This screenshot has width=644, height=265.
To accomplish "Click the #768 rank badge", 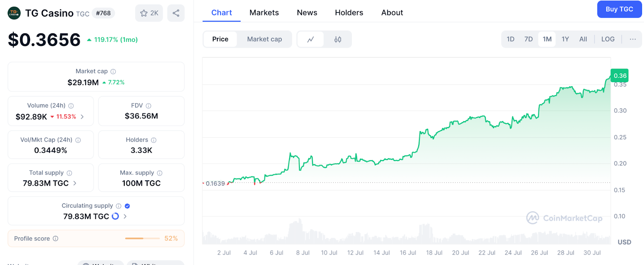I will (x=103, y=13).
